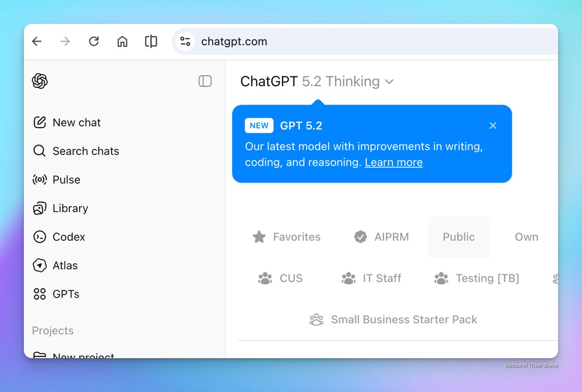The width and height of the screenshot is (582, 392).
Task: Open site settings icon in address bar
Action: [x=185, y=42]
